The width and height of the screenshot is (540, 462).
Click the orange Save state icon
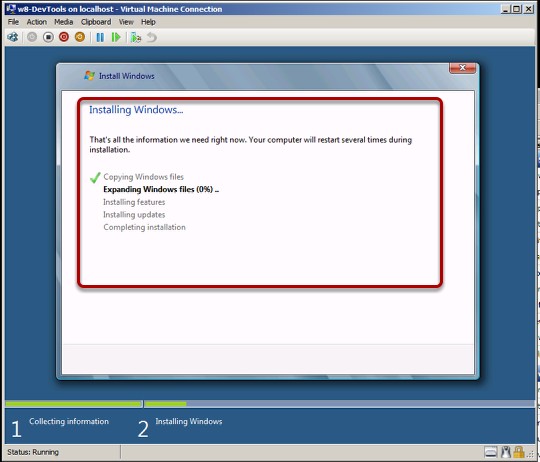click(x=80, y=37)
